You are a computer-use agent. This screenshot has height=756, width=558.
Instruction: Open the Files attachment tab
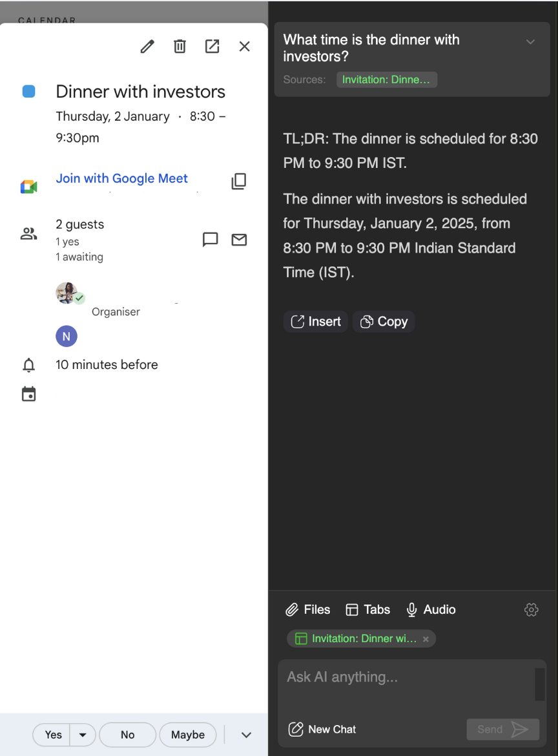[308, 609]
